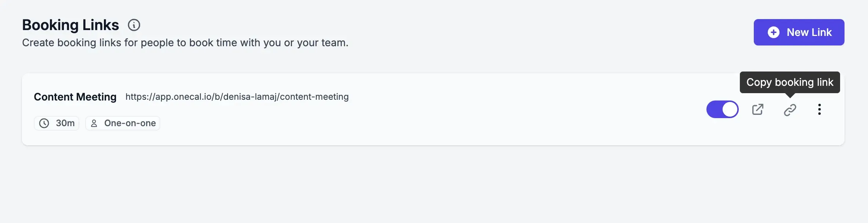Open the denisa-lamaj content-meeting URL
Image resolution: width=868 pixels, height=223 pixels.
[236, 97]
